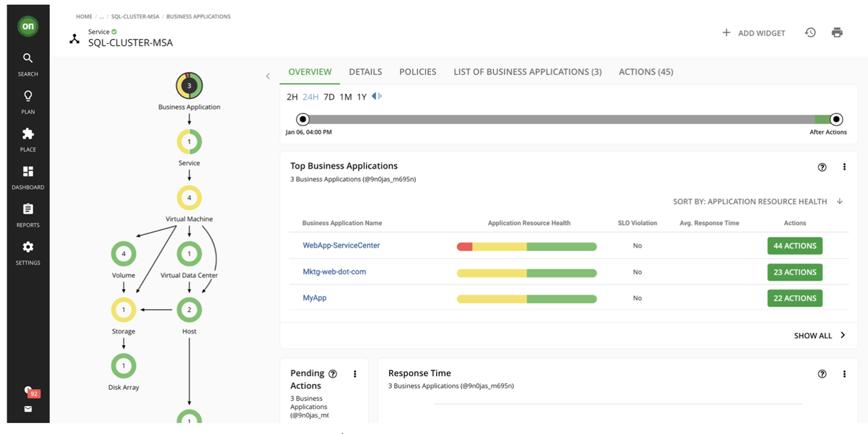Screen dimensions: 868x434
Task: Click the Place puzzle piece icon
Action: (28, 134)
